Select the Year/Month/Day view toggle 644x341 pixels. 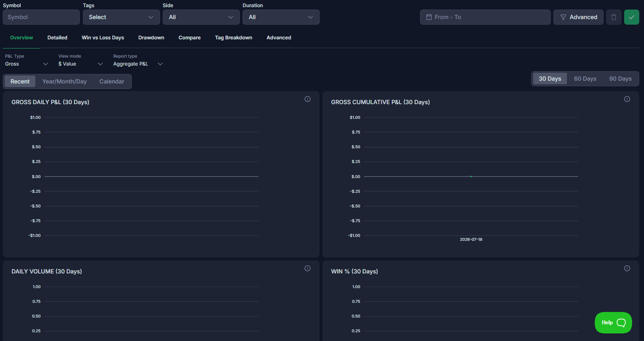pos(64,81)
